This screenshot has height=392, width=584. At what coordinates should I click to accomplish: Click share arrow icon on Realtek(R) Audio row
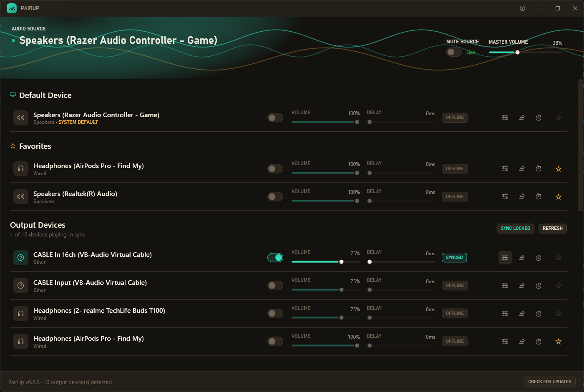[x=521, y=196]
